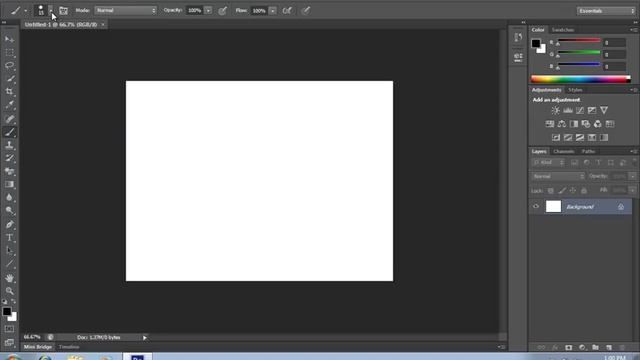Open the Essentials workspace dropdown

[x=606, y=11]
